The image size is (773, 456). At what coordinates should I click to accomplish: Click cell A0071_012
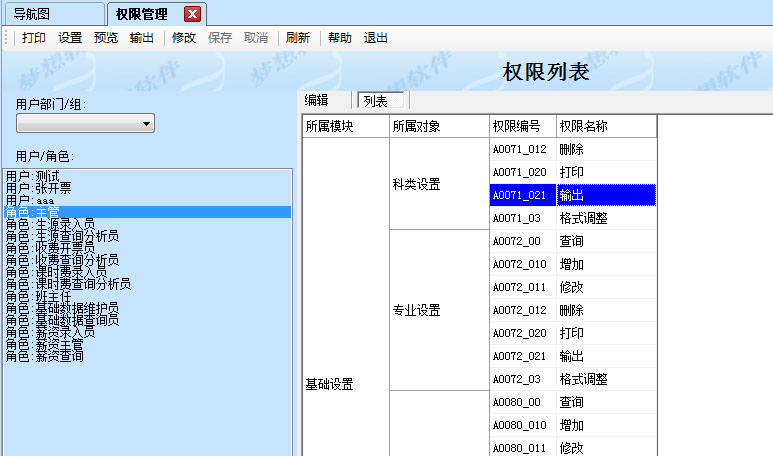tap(523, 149)
